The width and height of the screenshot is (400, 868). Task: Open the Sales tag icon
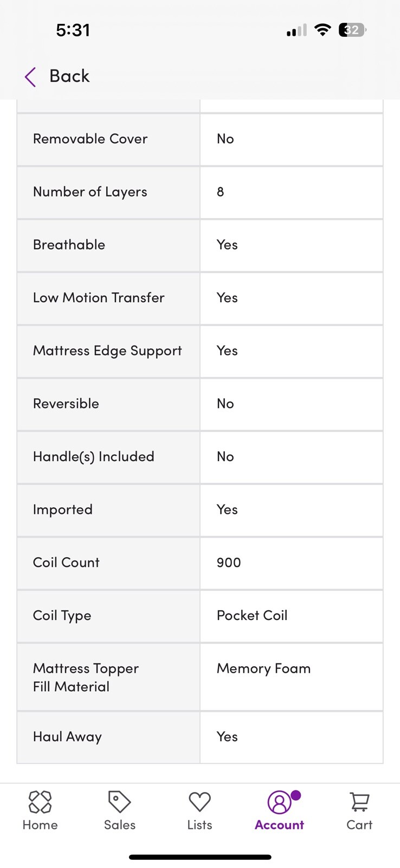119,802
